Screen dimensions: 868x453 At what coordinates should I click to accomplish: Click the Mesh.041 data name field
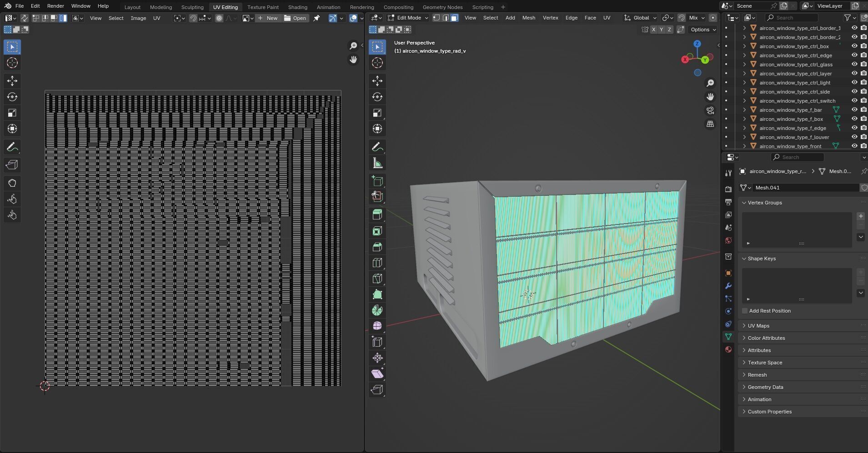(805, 188)
